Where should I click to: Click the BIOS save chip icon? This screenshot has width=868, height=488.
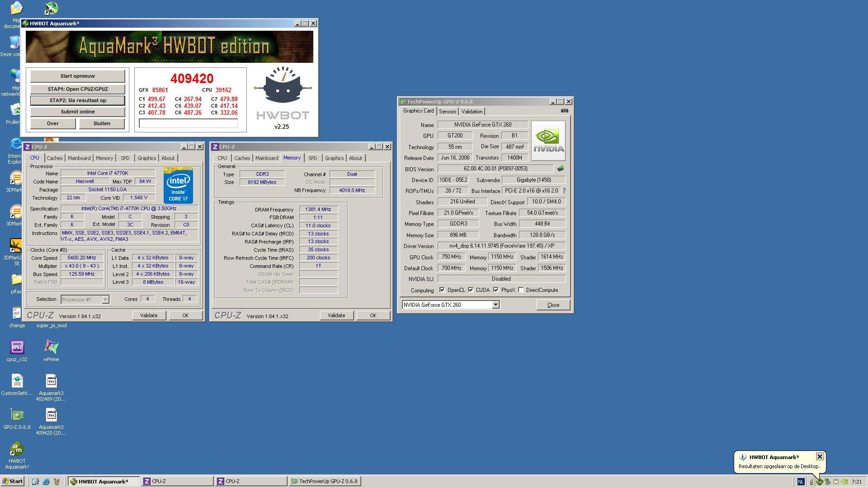click(x=561, y=169)
